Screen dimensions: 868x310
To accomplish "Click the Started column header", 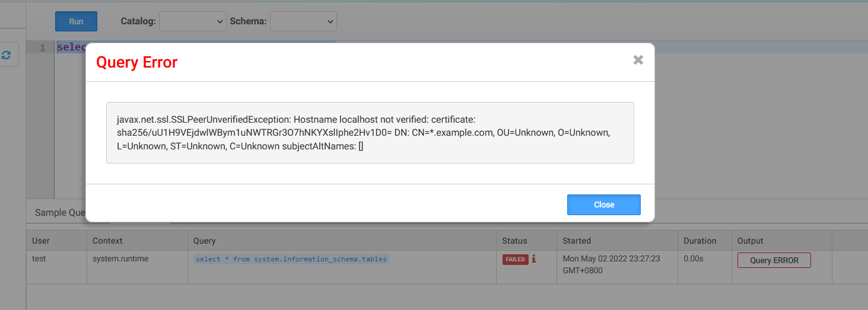I will (x=577, y=241).
